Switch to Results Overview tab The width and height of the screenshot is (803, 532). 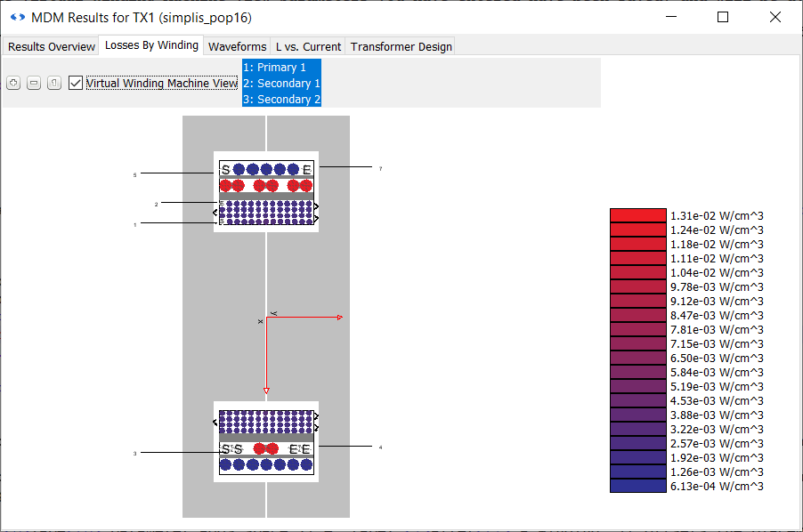[52, 46]
